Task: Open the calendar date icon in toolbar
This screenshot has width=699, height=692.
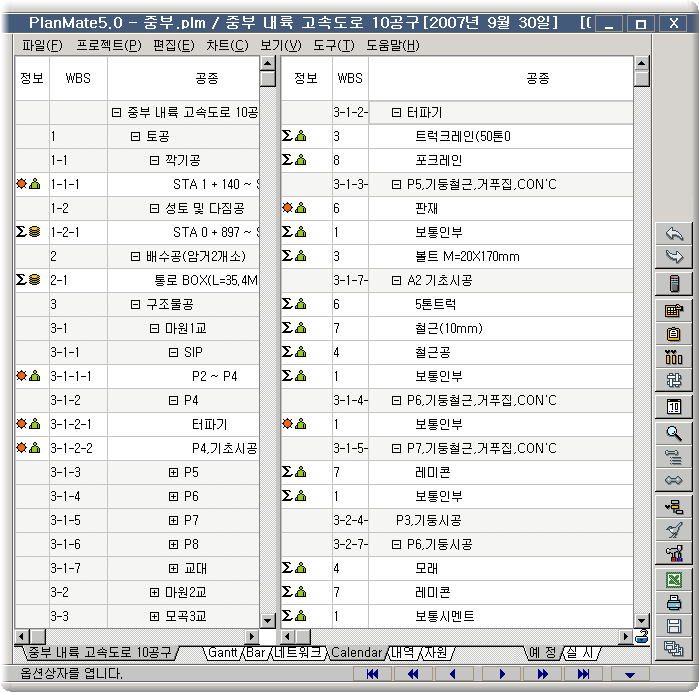Action: pos(674,407)
